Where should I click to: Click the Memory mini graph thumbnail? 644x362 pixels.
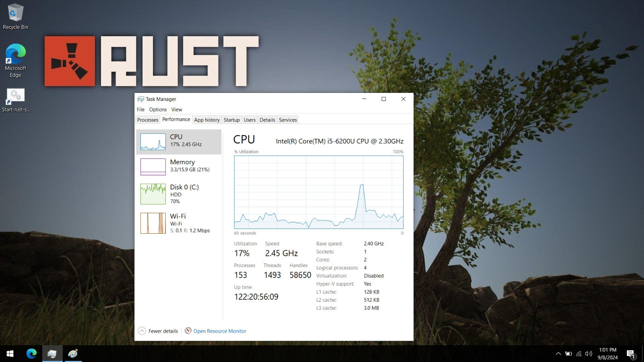(x=153, y=167)
